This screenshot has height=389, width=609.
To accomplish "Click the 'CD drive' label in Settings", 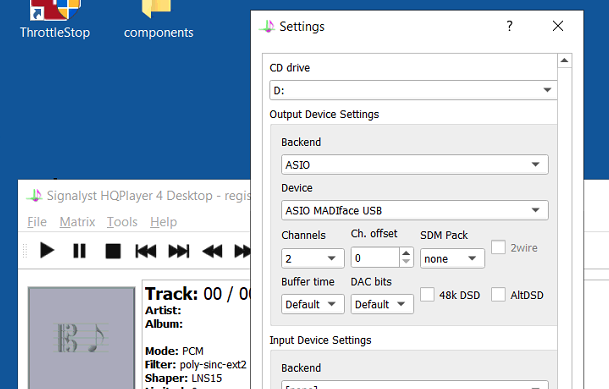I will [290, 68].
